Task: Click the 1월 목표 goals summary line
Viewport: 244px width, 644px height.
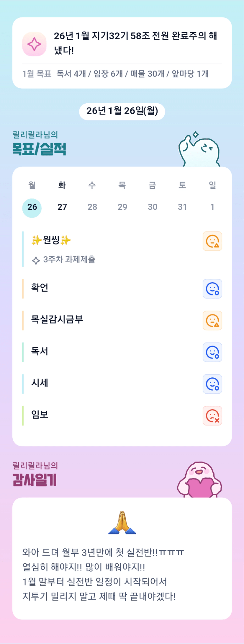Action: tap(116, 74)
